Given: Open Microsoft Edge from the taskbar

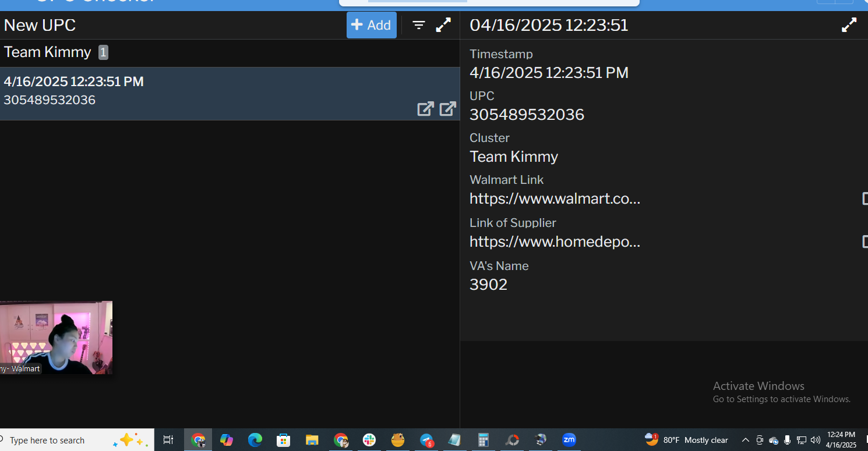Looking at the screenshot, I should (x=255, y=440).
